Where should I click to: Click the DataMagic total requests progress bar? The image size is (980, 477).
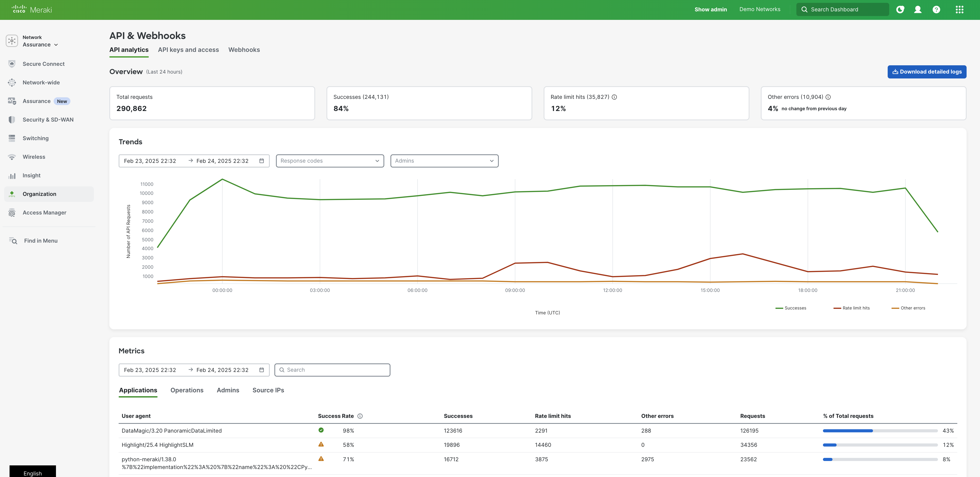click(x=879, y=431)
